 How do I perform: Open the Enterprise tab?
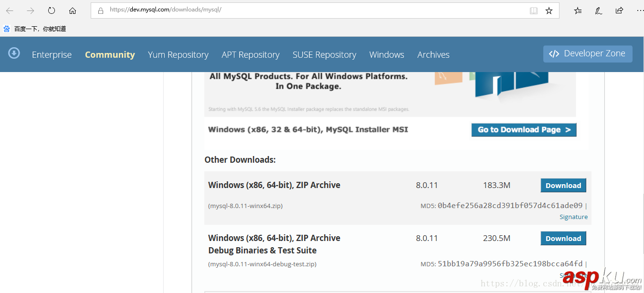point(52,55)
